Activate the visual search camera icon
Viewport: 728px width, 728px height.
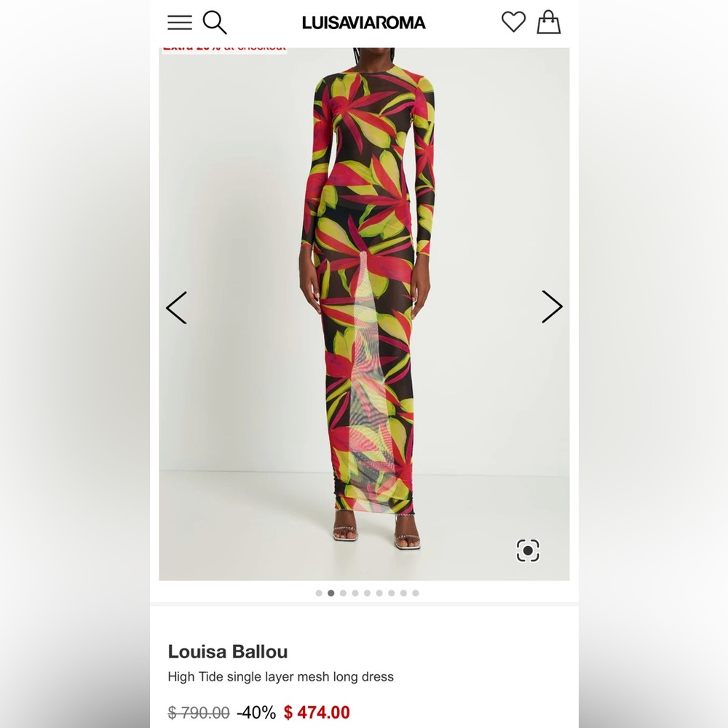(x=527, y=551)
